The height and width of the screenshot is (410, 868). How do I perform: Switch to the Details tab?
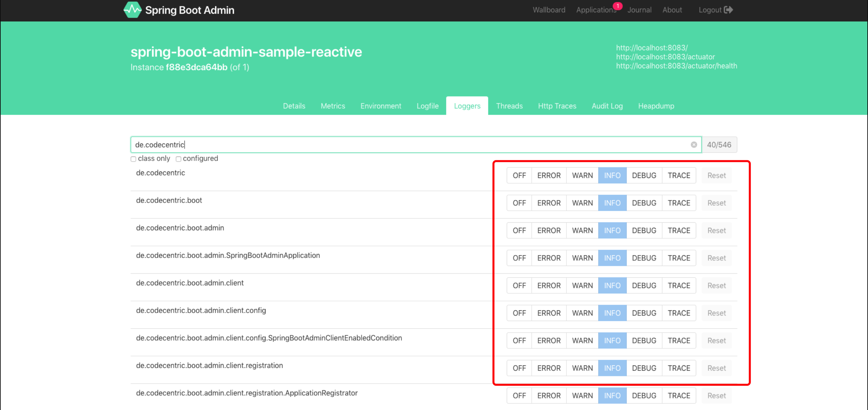click(x=294, y=106)
